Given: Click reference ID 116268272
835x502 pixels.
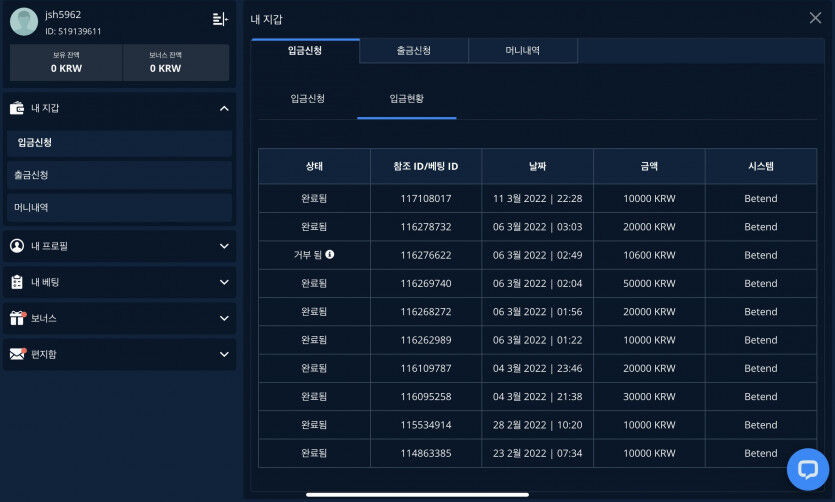Looking at the screenshot, I should pyautogui.click(x=426, y=311).
